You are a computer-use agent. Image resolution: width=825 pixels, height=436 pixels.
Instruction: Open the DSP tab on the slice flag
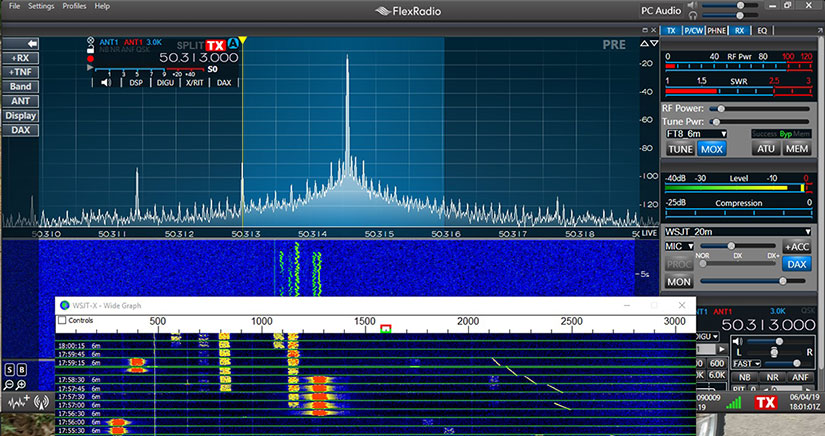pos(136,83)
